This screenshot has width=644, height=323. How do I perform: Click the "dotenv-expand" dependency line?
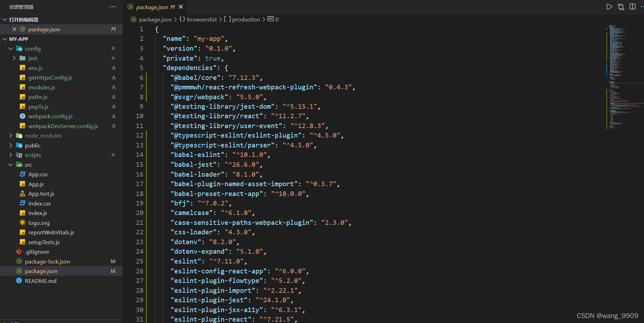(219, 251)
